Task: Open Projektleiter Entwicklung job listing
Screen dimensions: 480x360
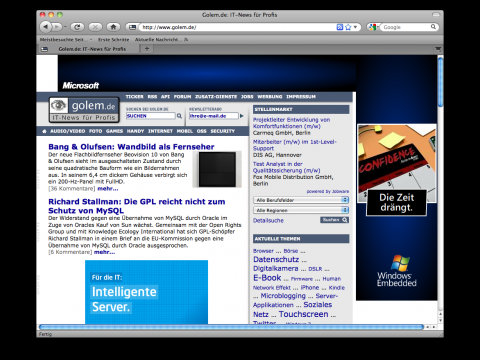Action: (291, 123)
